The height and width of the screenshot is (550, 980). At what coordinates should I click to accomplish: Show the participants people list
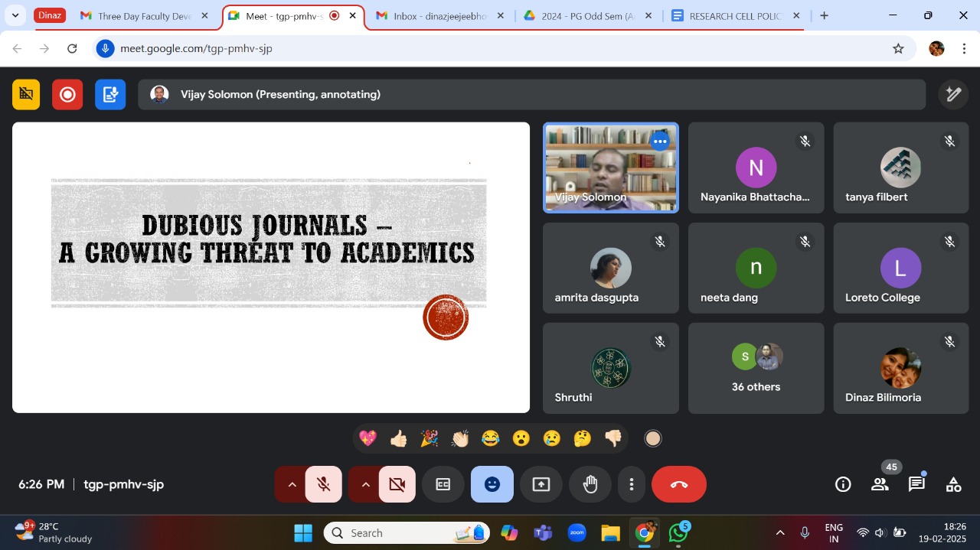(880, 484)
